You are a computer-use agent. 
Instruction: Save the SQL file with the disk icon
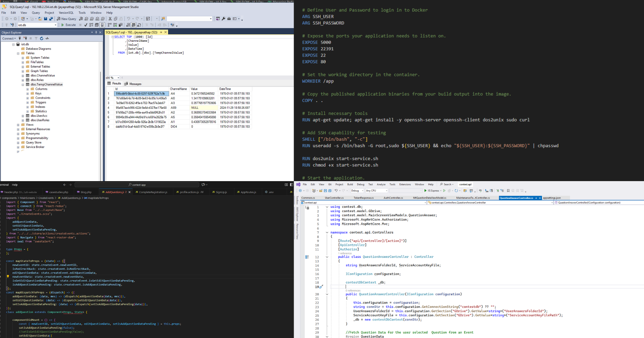[45, 19]
